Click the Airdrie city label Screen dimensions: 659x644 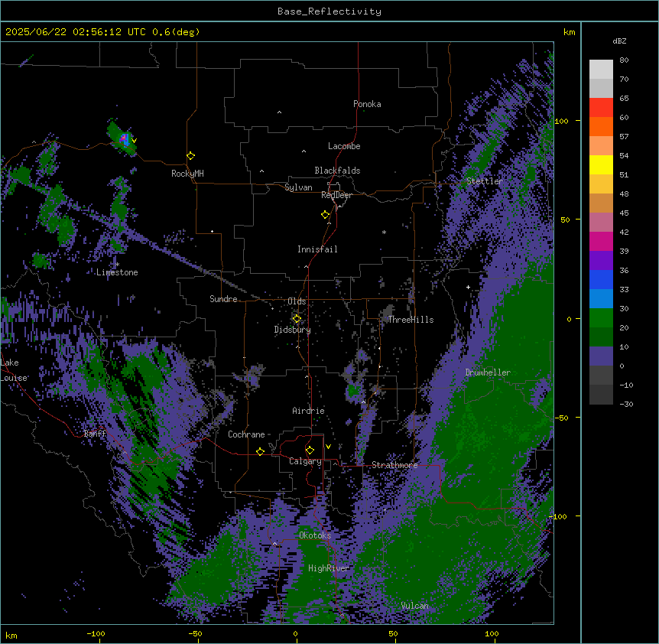point(308,411)
